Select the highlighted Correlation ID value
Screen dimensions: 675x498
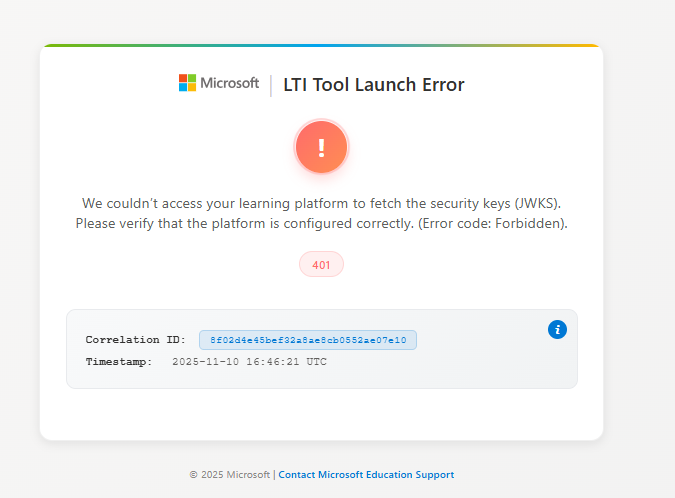click(308, 340)
